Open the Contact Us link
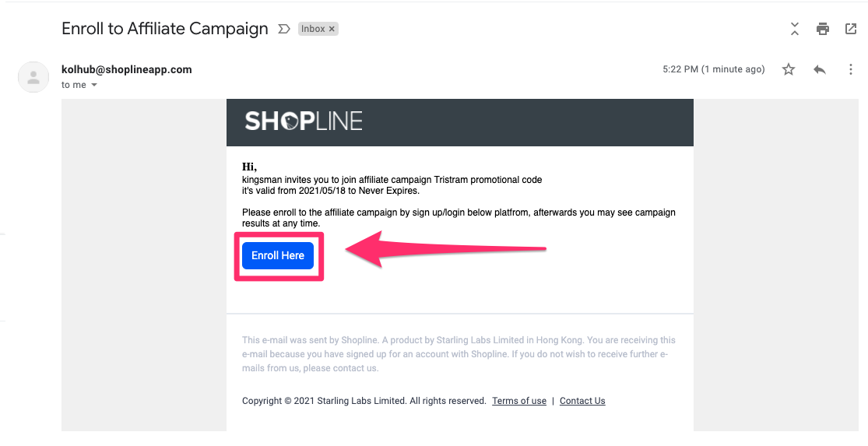The width and height of the screenshot is (868, 446). click(582, 401)
